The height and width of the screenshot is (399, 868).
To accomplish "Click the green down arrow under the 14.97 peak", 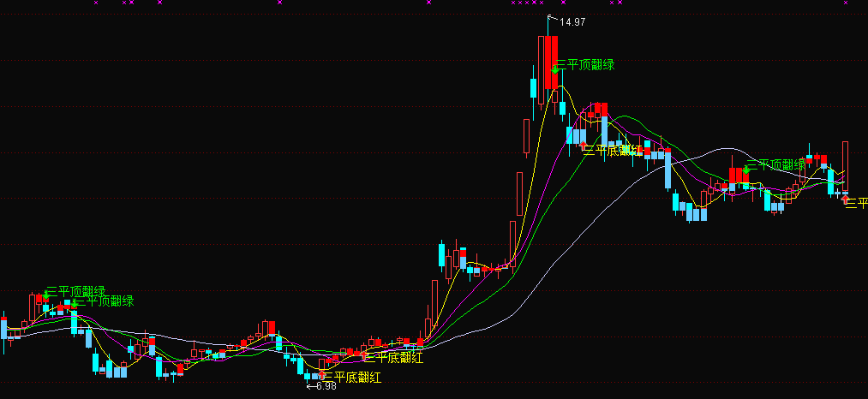I will tap(554, 69).
